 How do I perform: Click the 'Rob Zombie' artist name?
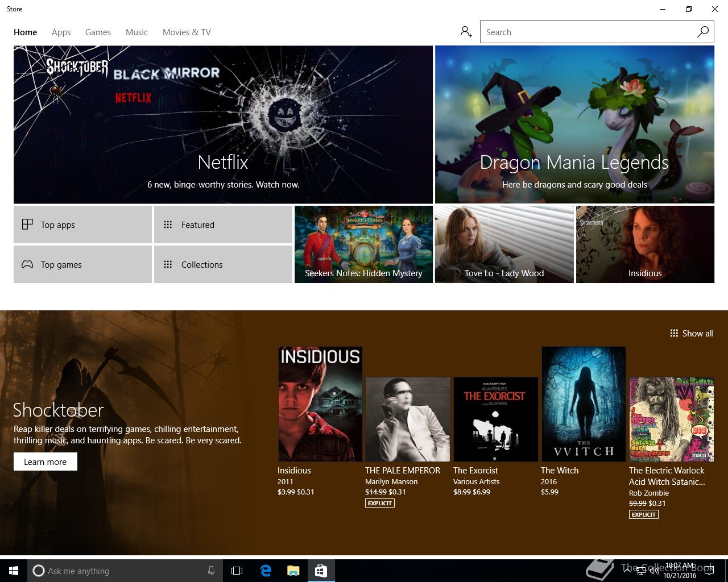[649, 493]
